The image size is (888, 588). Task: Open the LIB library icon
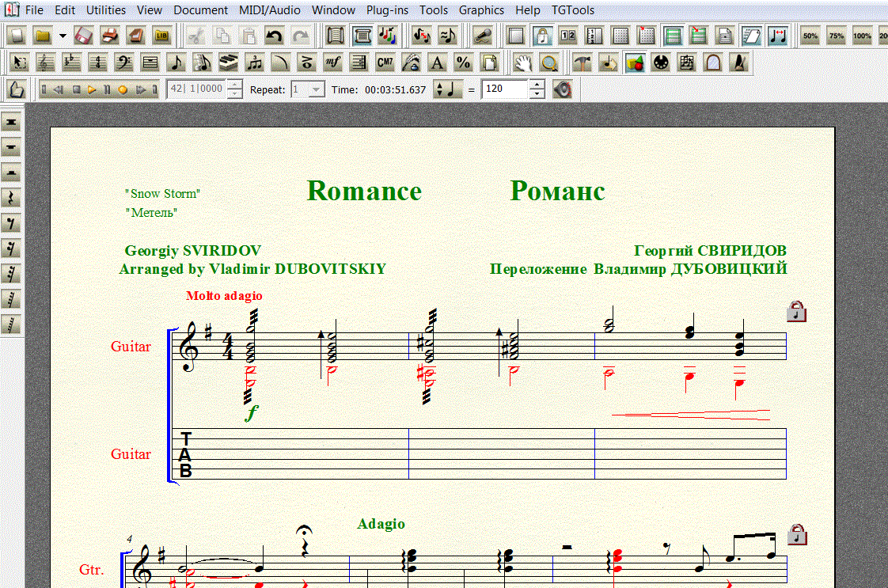pyautogui.click(x=162, y=36)
